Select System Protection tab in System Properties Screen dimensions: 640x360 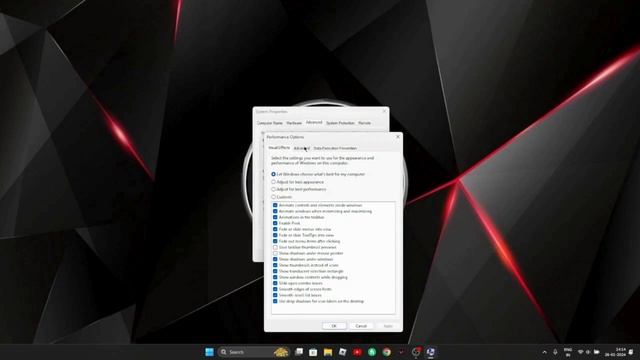(x=340, y=123)
